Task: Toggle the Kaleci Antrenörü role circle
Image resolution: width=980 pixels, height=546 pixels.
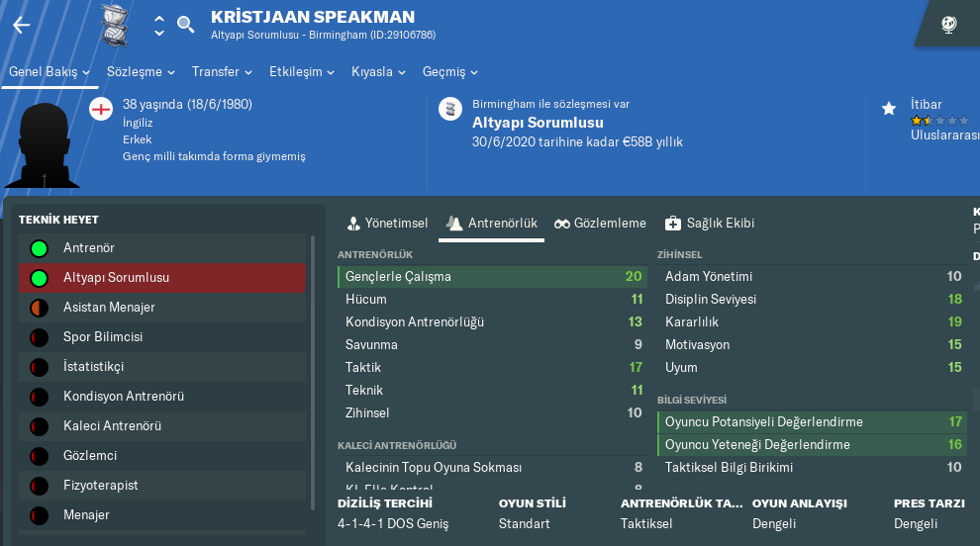Action: click(39, 426)
